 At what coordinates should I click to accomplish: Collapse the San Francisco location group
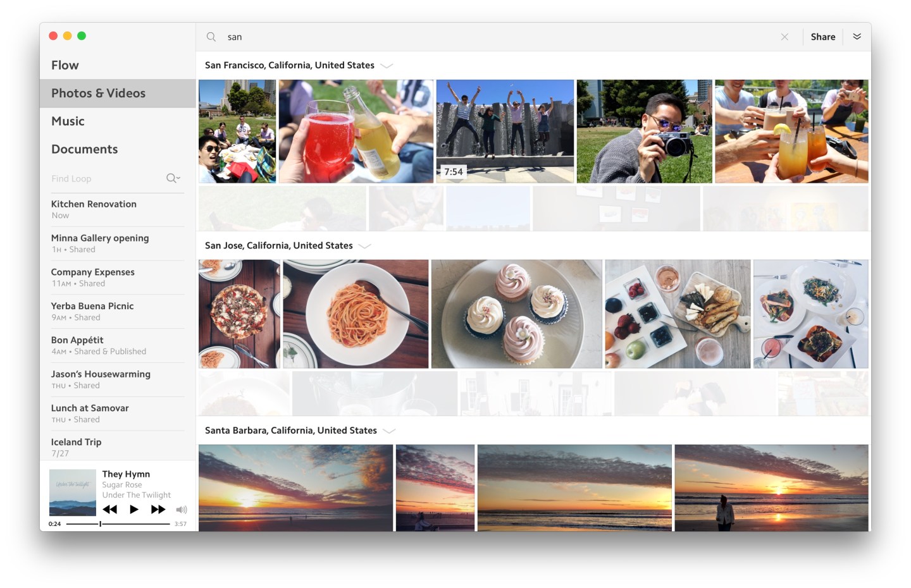[x=387, y=66]
